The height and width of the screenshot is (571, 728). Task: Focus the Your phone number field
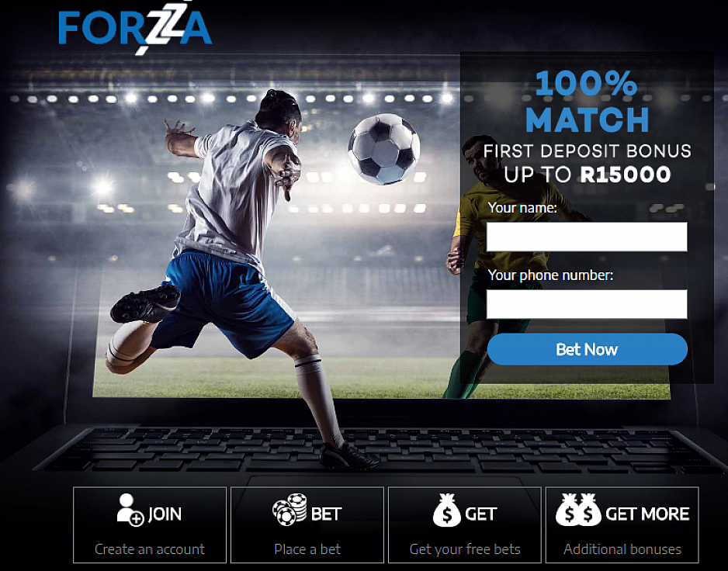[587, 304]
